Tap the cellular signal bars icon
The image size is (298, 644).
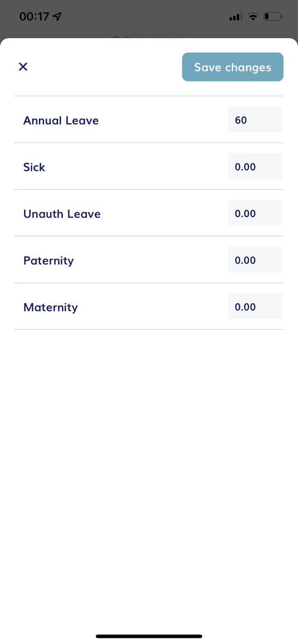point(236,17)
